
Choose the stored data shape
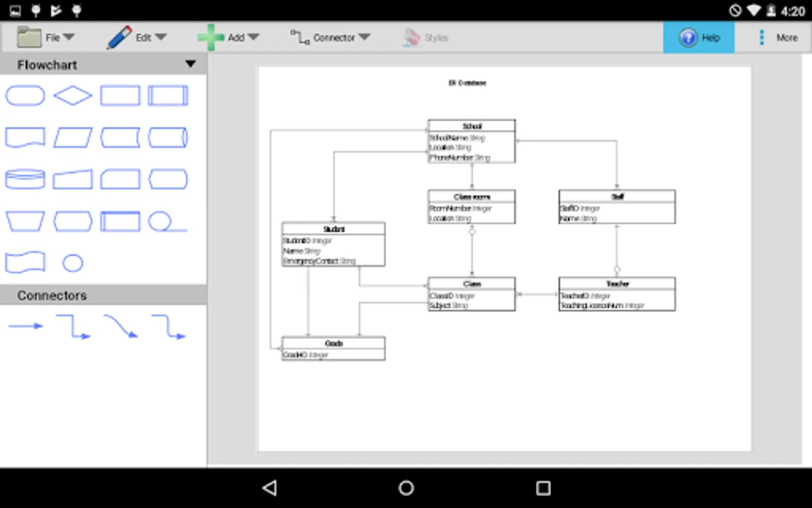click(120, 138)
